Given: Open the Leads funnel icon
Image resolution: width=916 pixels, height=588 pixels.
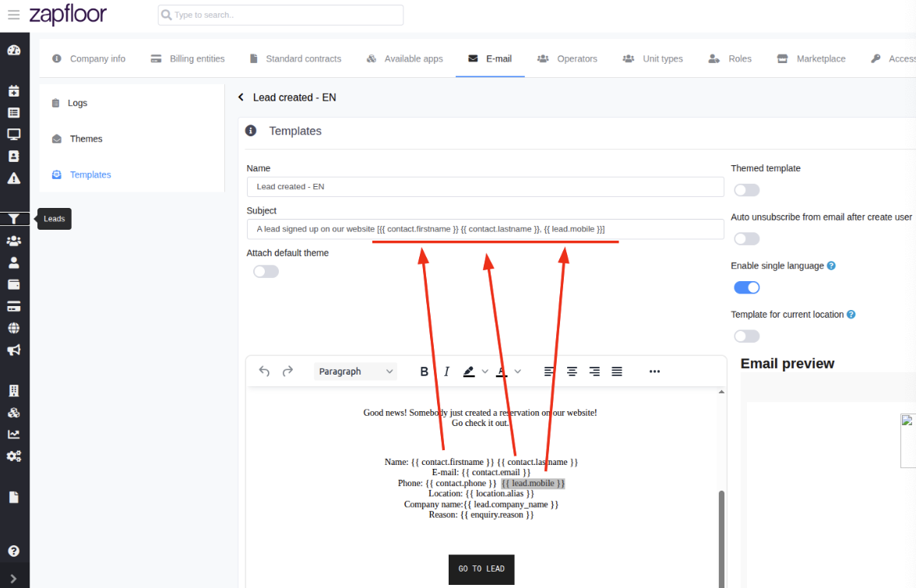Looking at the screenshot, I should coord(14,219).
